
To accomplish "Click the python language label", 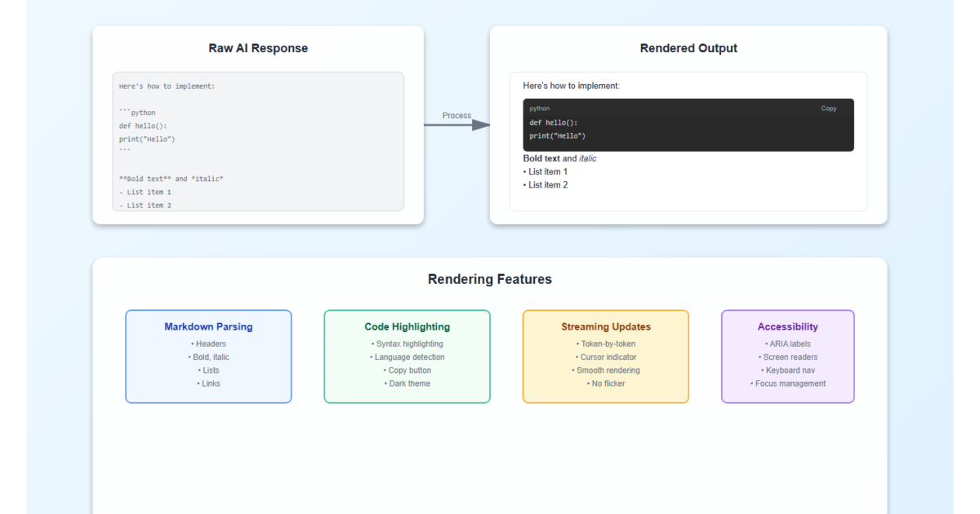I will [x=539, y=109].
